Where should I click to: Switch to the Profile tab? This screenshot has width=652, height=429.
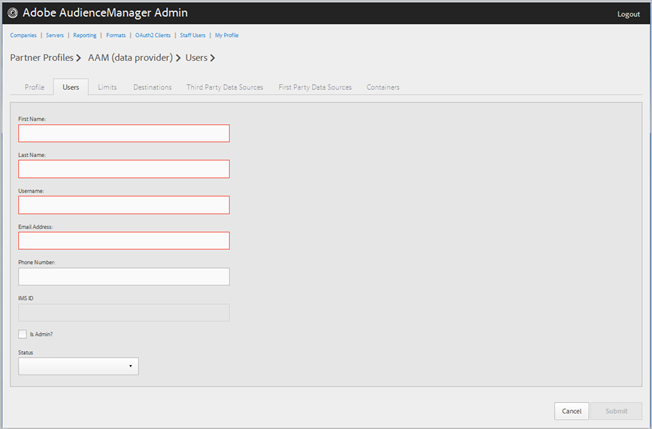click(x=35, y=87)
